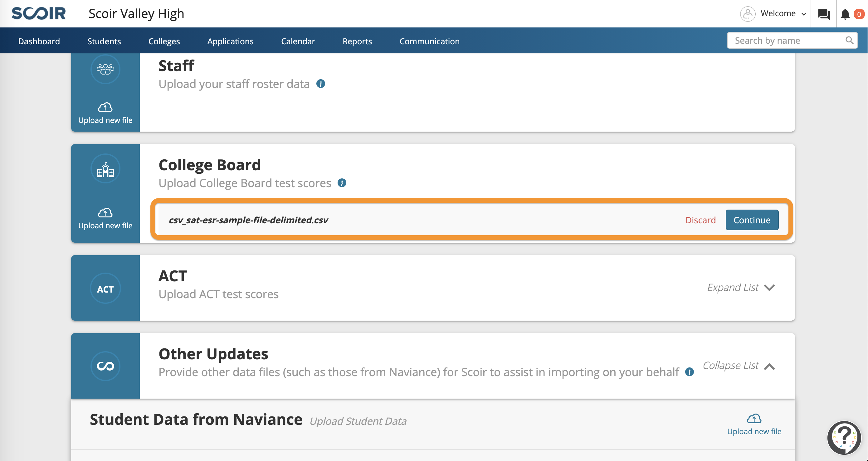Open the Colleges menu
868x461 pixels.
pyautogui.click(x=164, y=41)
